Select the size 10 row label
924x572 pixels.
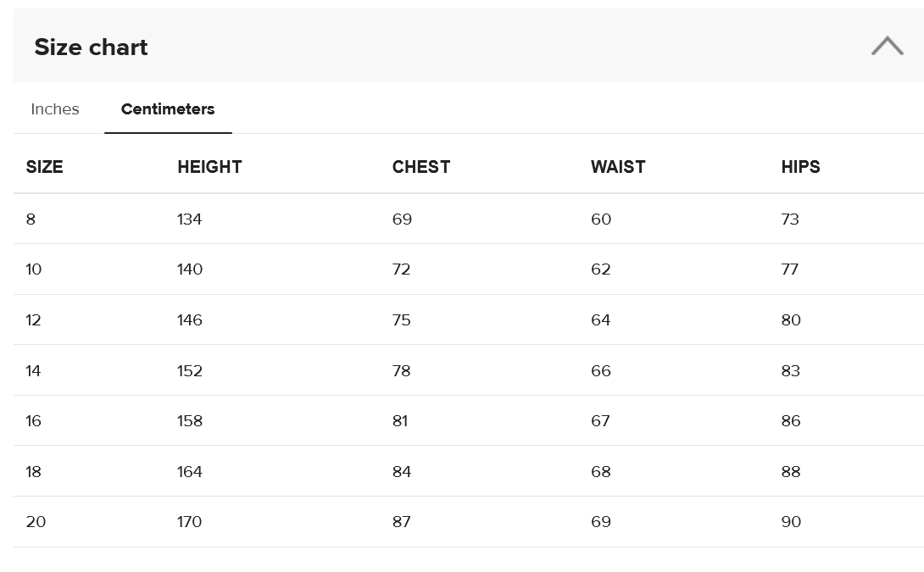tap(34, 269)
